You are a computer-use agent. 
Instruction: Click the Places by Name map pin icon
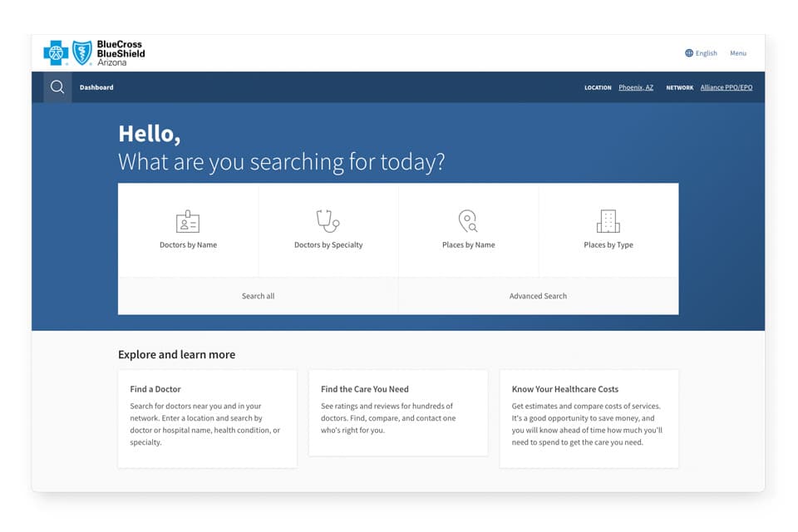[468, 222]
